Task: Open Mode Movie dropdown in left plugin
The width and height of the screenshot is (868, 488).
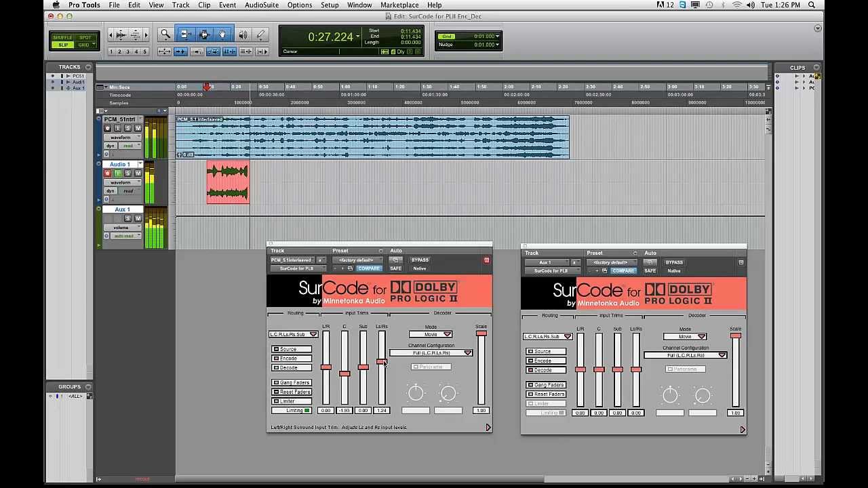Action: coord(431,334)
